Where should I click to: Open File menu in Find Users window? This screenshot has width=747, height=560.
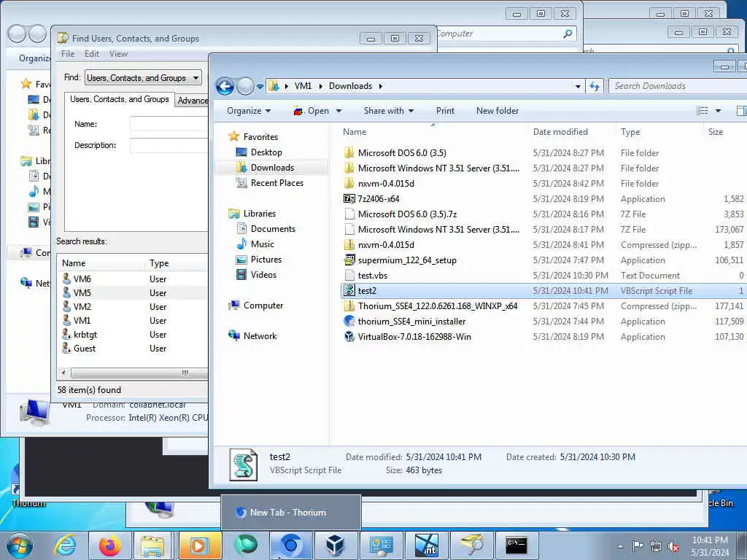68,54
